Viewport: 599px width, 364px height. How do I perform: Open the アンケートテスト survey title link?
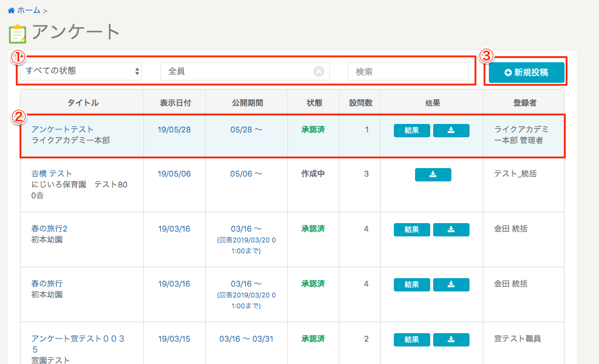pyautogui.click(x=62, y=129)
